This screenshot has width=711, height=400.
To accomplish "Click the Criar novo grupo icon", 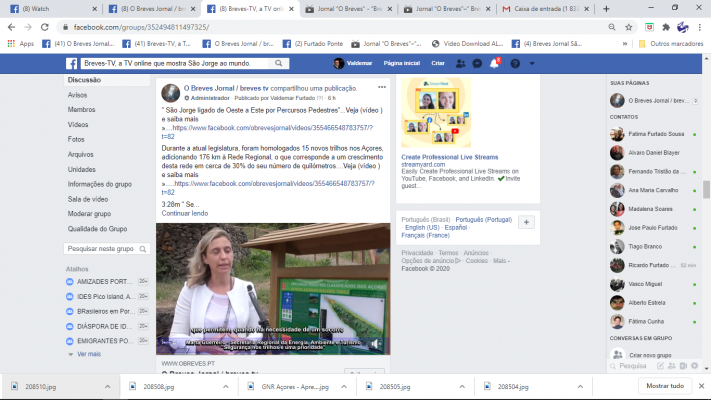I will (x=616, y=355).
